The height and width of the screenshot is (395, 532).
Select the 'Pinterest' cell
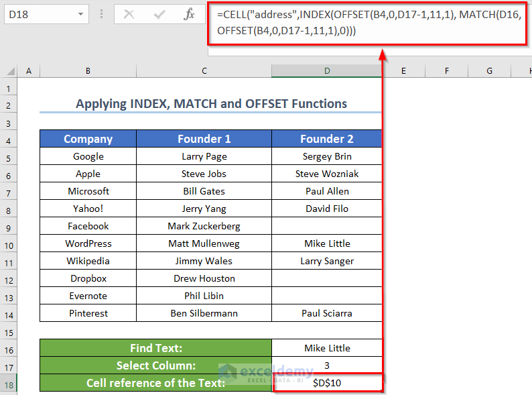pos(88,313)
